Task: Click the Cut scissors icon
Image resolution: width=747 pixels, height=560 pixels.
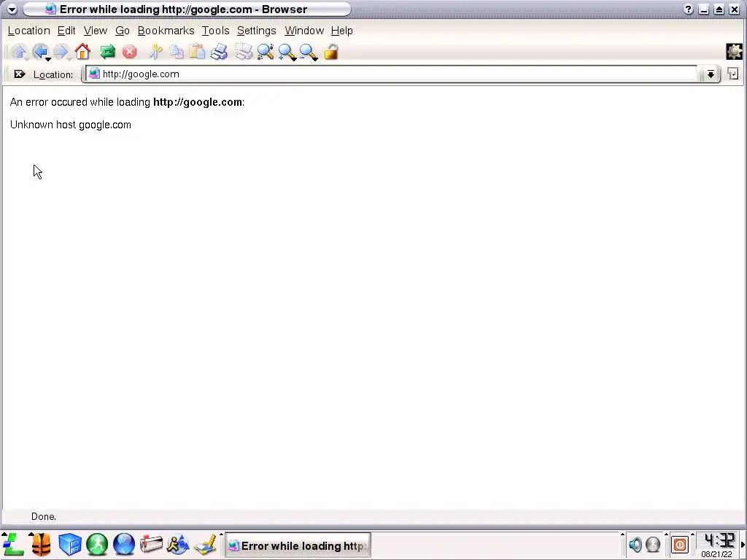Action: [x=155, y=52]
